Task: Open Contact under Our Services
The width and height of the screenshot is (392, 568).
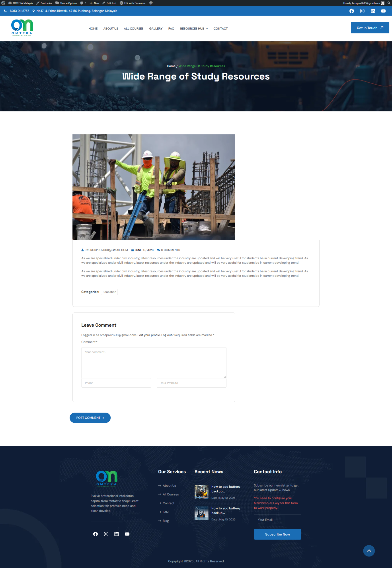Action: tap(166, 503)
